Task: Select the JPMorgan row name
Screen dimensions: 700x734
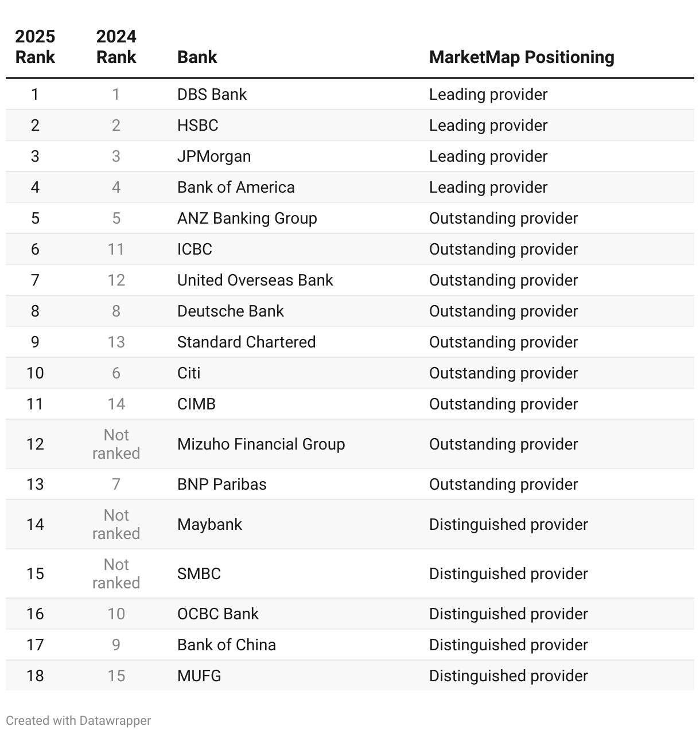Action: 213,157
